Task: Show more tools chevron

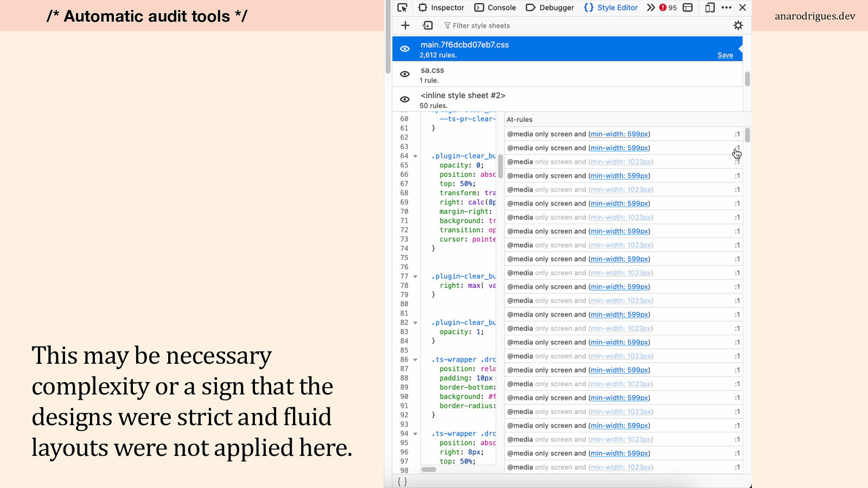Action: pyautogui.click(x=650, y=8)
